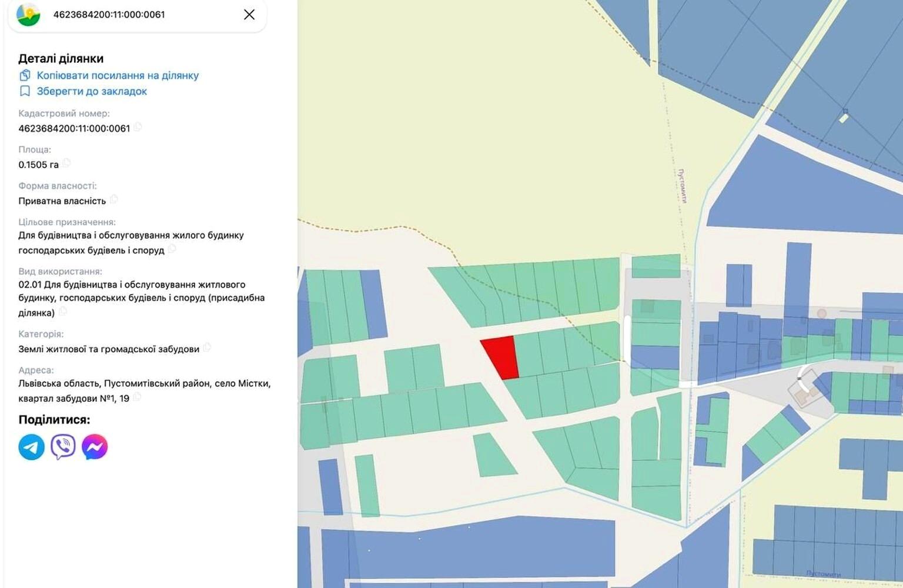
Task: Click the bookmark icon
Action: 25,91
